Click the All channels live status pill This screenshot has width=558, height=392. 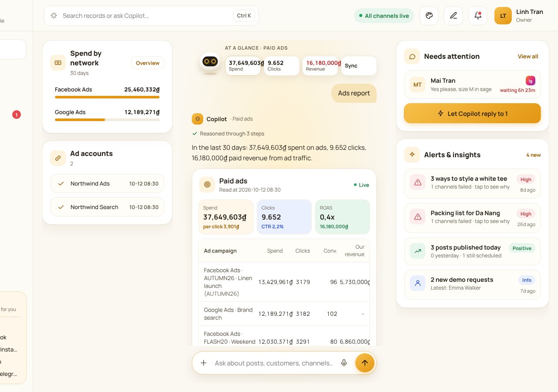tap(384, 16)
